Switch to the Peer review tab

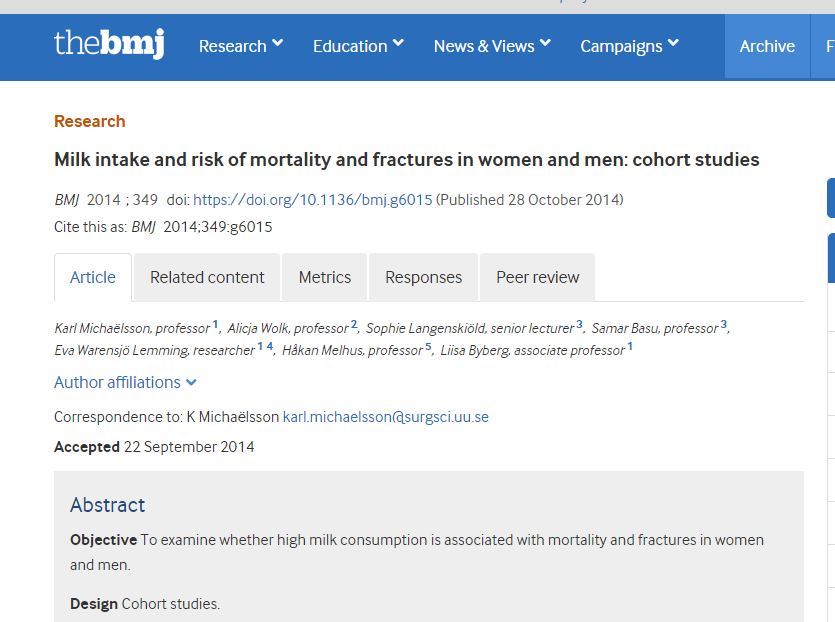coord(538,277)
